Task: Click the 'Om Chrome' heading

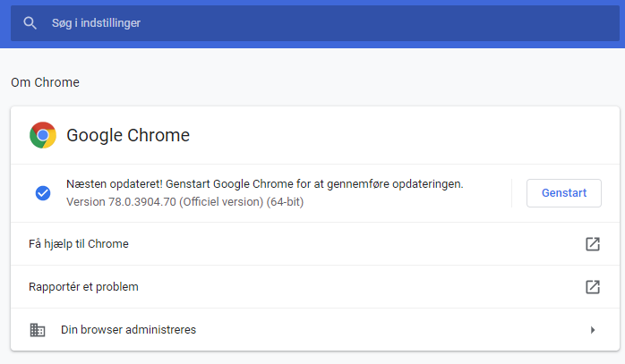Action: 45,82
